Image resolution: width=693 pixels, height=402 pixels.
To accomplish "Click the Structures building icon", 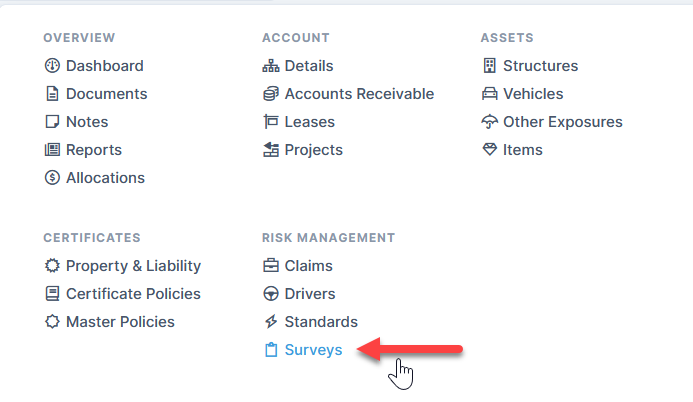I will (x=490, y=66).
